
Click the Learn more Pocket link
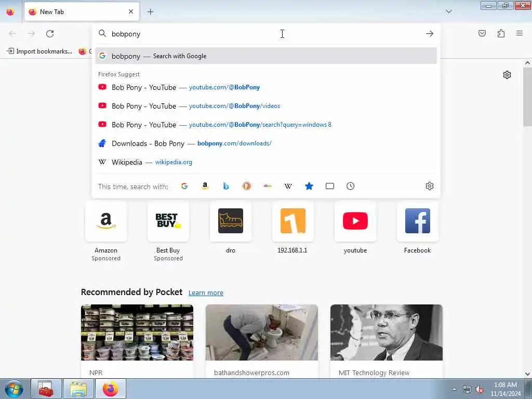tap(206, 292)
